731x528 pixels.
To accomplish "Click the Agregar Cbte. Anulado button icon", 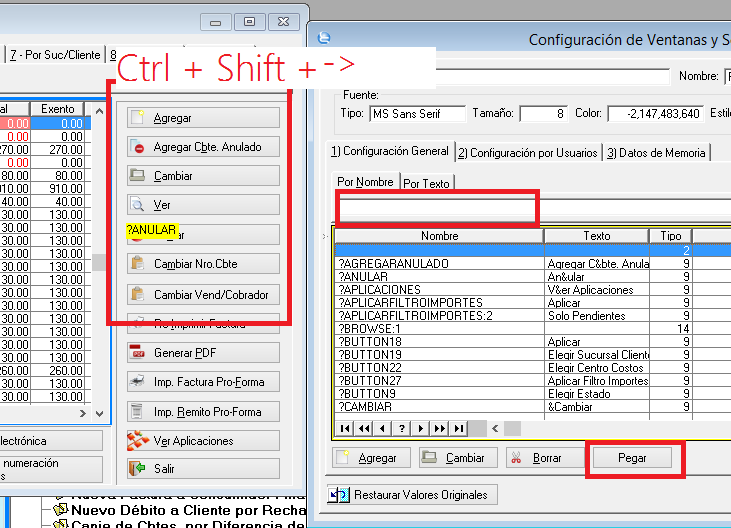I will 138,148.
